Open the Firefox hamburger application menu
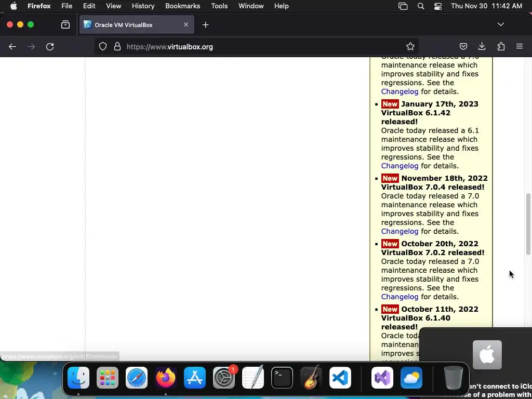Image resolution: width=532 pixels, height=399 pixels. click(x=520, y=47)
